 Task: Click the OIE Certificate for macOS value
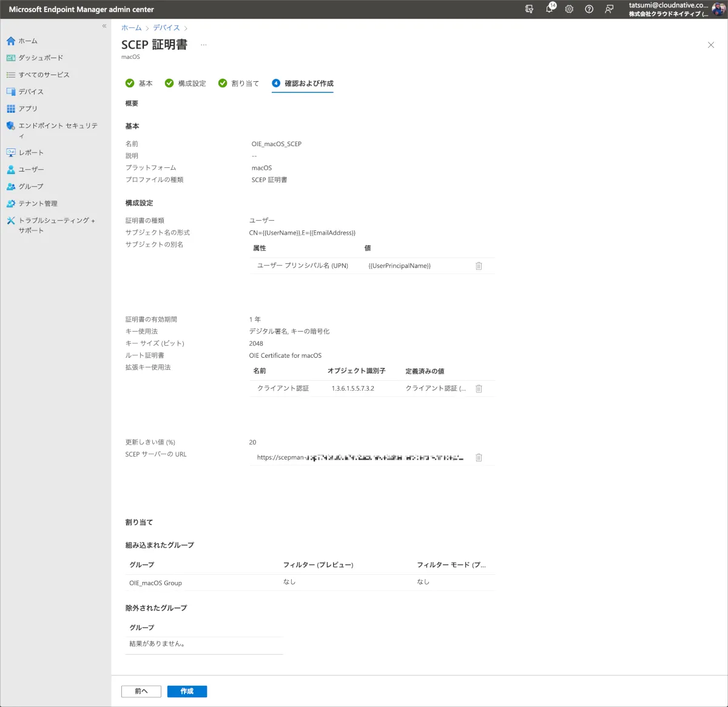(285, 355)
